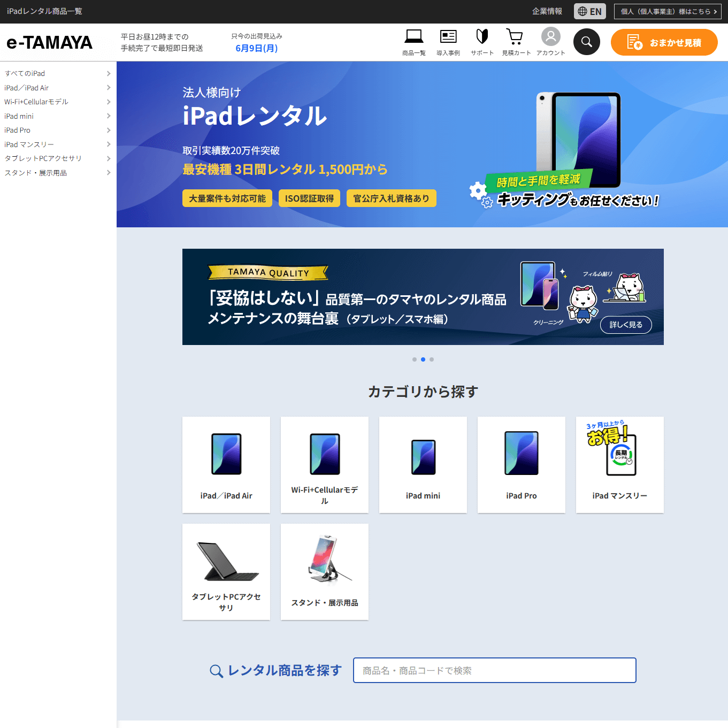Click the ISO認証取得 yellow badge

[x=309, y=198]
